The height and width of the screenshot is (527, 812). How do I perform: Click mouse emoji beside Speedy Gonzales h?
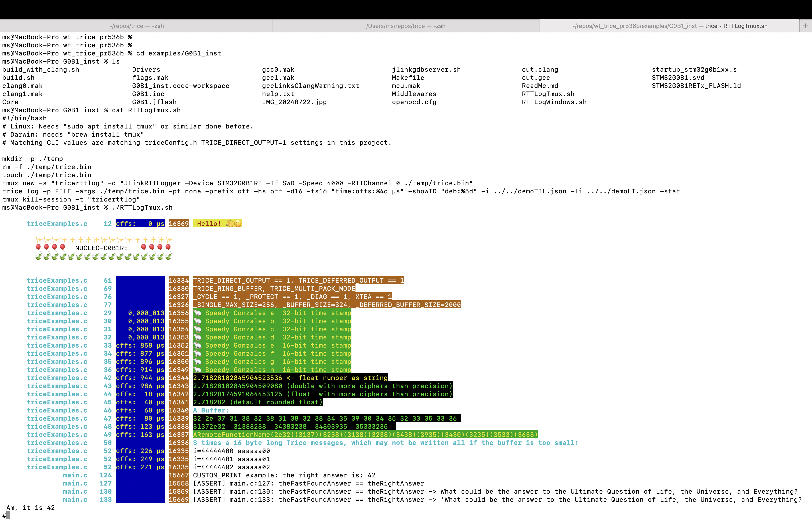point(198,370)
